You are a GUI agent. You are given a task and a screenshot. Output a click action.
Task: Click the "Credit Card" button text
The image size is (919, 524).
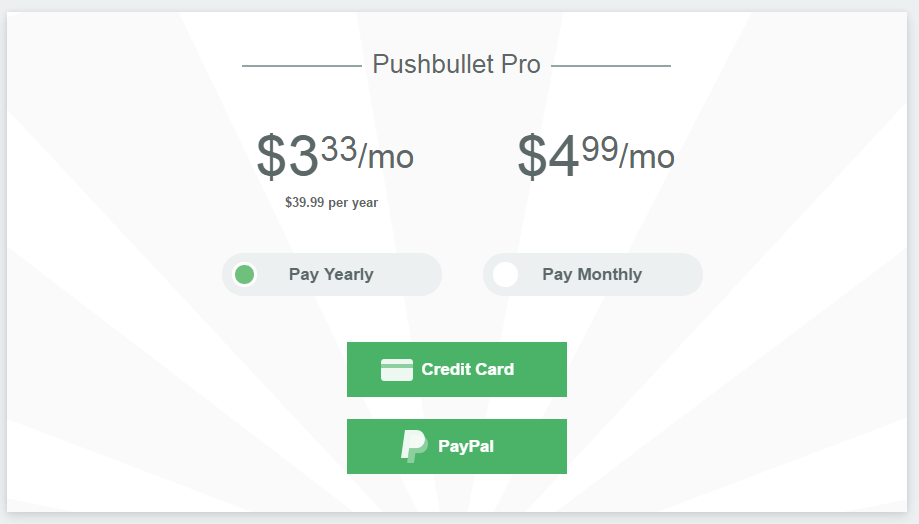tap(468, 369)
